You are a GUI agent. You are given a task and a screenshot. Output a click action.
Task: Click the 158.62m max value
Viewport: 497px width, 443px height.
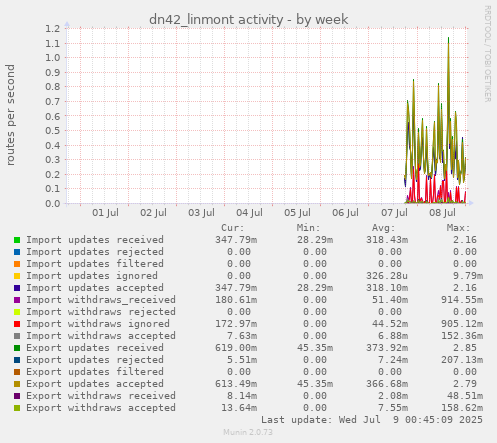(462, 408)
